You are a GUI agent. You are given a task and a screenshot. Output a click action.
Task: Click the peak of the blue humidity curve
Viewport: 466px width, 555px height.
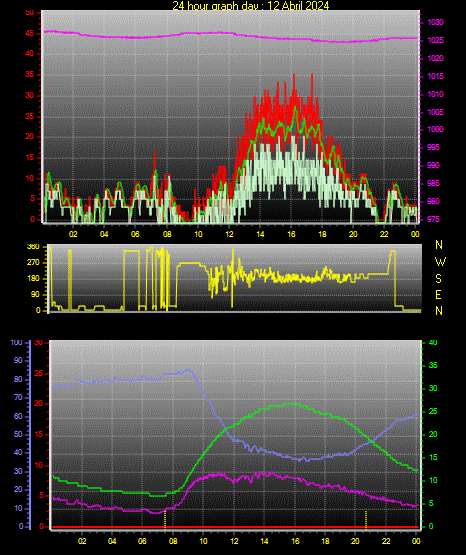[x=188, y=370]
